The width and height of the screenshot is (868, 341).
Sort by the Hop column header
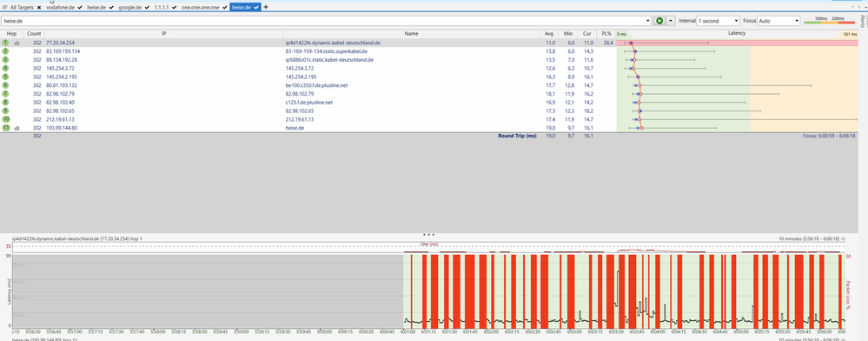(x=11, y=34)
